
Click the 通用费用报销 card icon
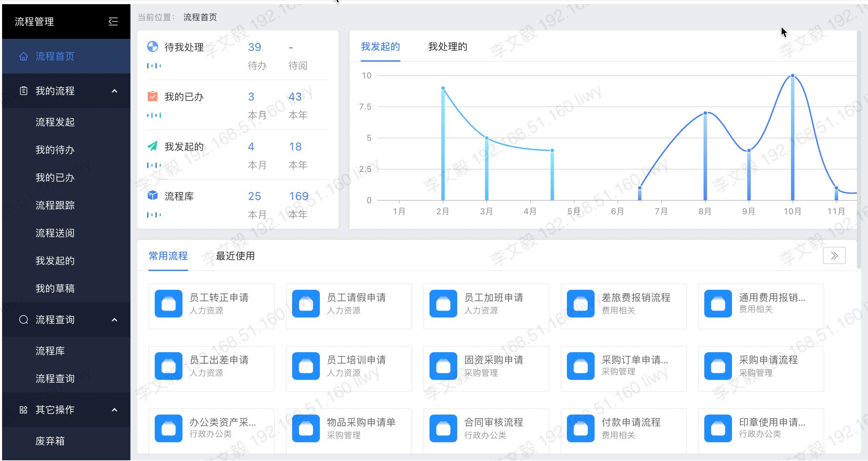pyautogui.click(x=718, y=304)
